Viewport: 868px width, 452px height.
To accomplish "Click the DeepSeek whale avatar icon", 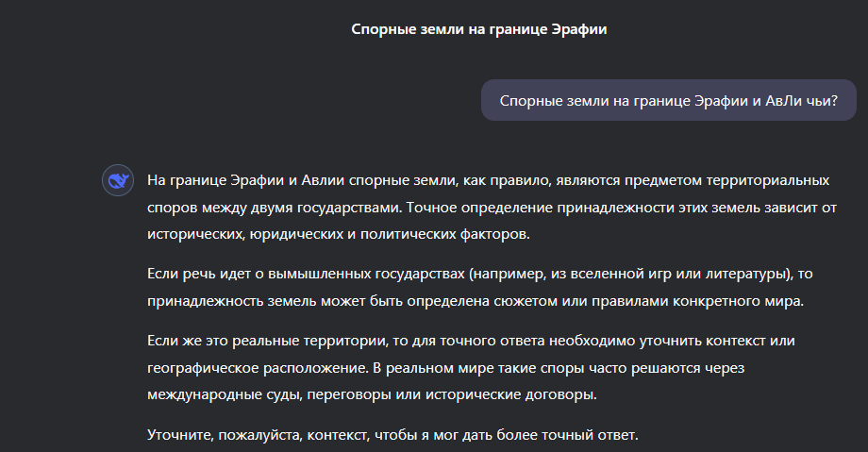I will 118,180.
